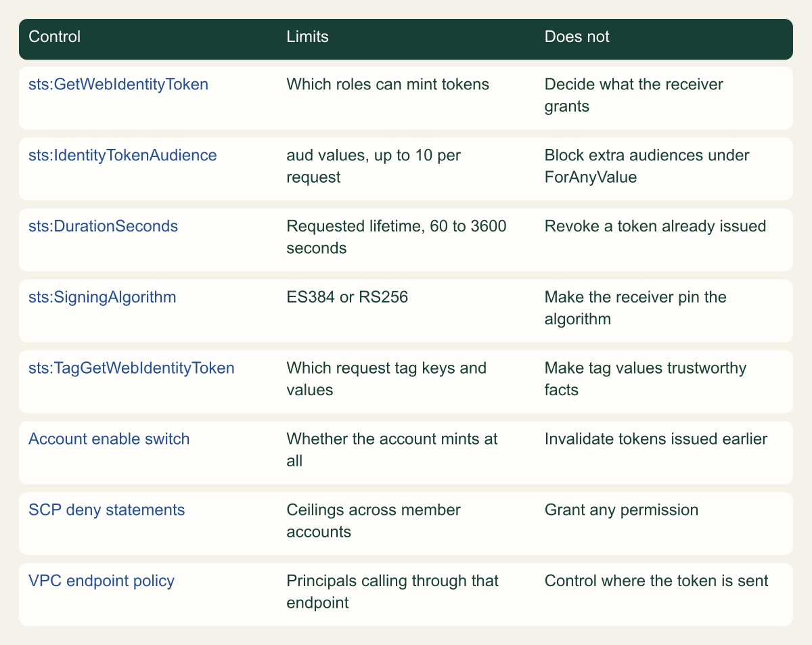
Task: Select the sts:SigningAlgorithm cell
Action: 103,296
